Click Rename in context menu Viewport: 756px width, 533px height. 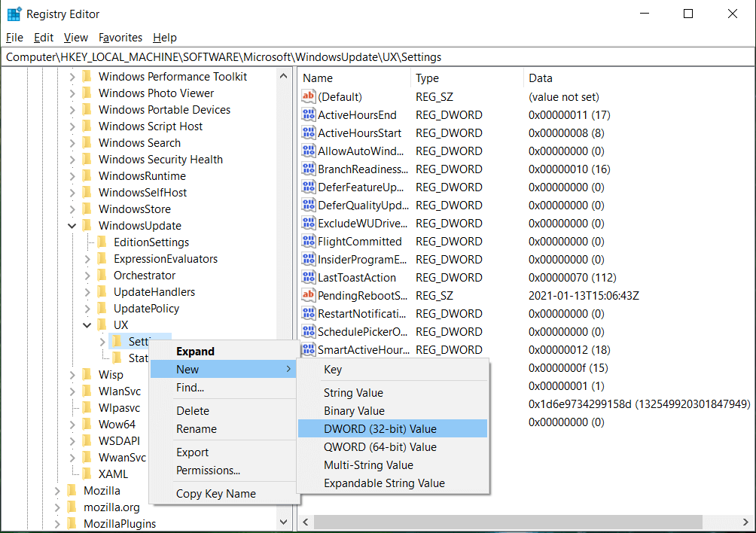(223, 429)
